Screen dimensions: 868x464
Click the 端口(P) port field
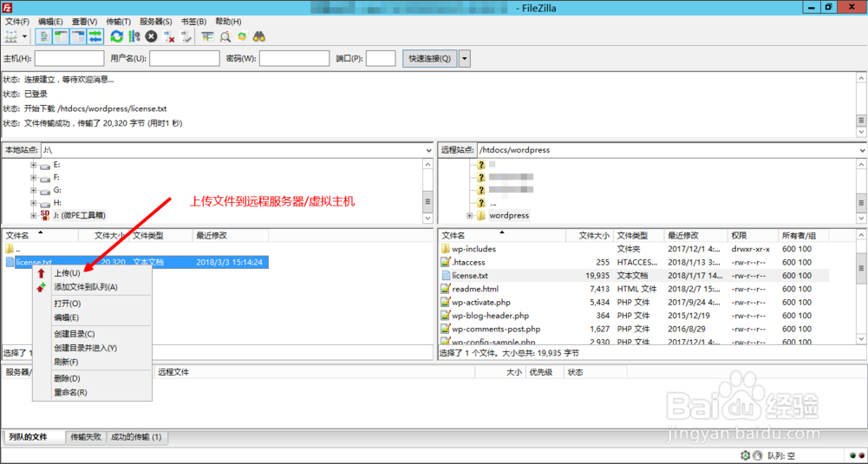[x=381, y=58]
